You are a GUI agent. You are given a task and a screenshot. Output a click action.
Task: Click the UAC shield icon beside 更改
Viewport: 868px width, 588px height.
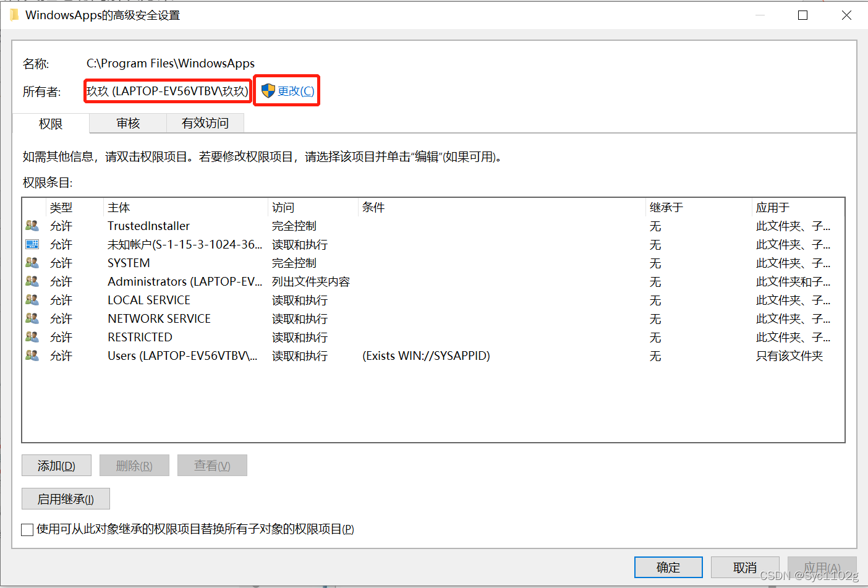pyautogui.click(x=268, y=91)
